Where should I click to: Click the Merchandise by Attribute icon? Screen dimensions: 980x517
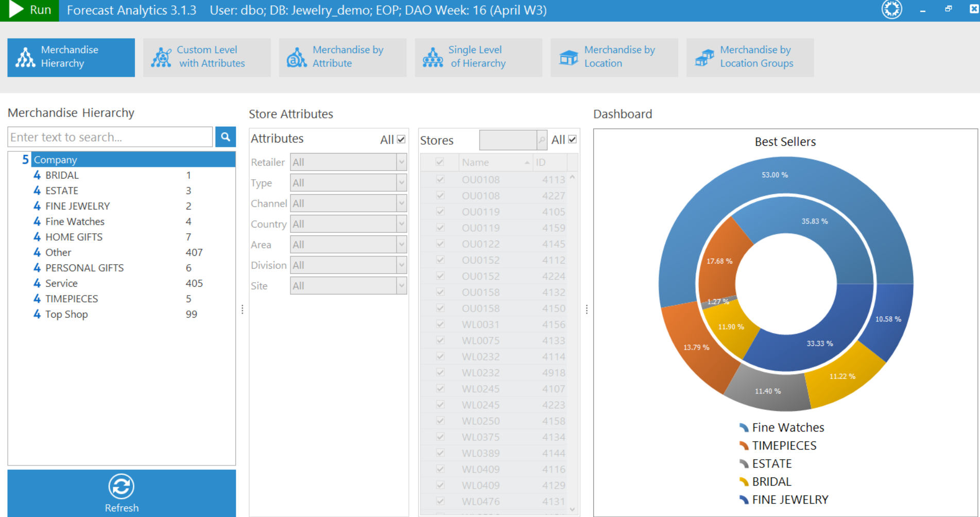[297, 57]
